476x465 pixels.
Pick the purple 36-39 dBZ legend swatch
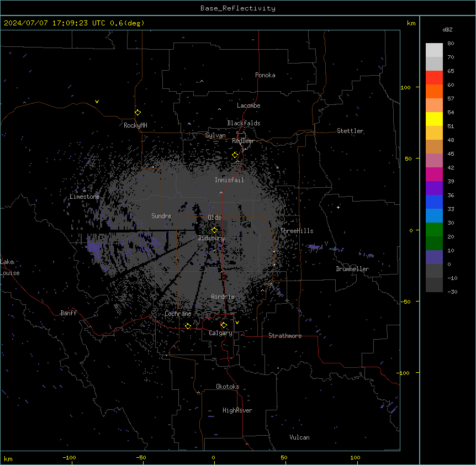(x=434, y=188)
